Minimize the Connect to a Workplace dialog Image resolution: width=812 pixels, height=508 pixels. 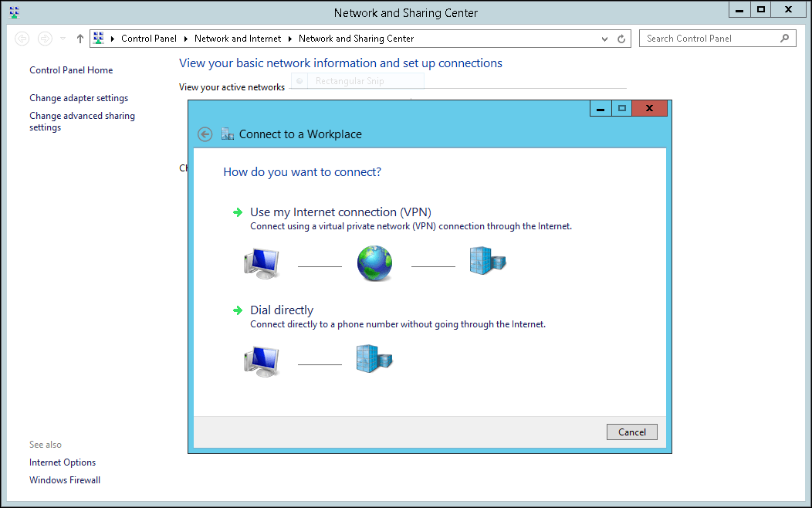pos(601,109)
